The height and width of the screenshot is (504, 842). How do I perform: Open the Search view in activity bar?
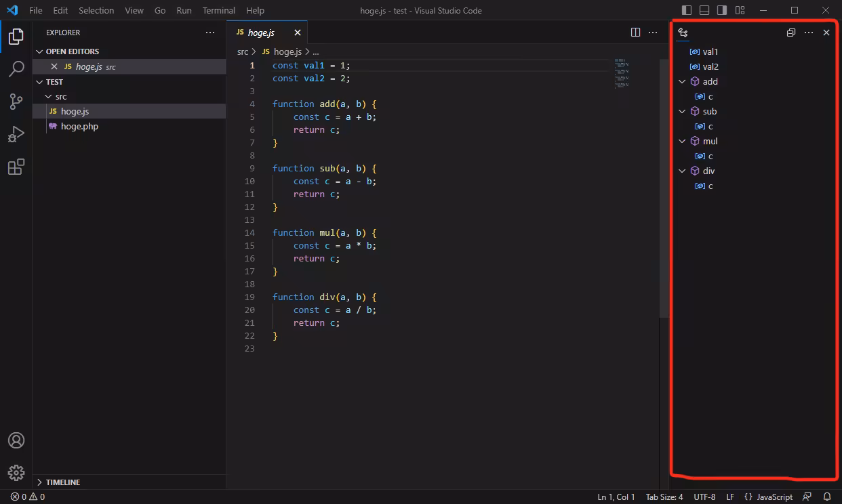pos(16,69)
